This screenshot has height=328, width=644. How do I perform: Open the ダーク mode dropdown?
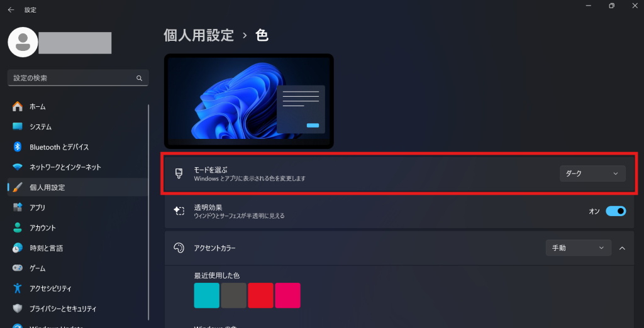[x=592, y=173]
